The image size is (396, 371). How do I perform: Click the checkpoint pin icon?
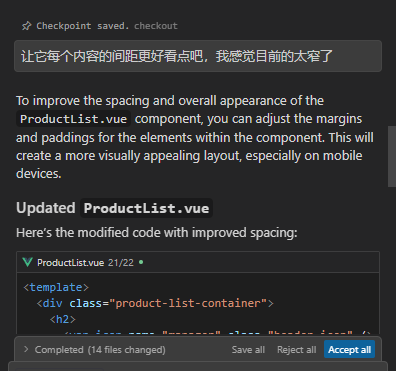point(26,26)
